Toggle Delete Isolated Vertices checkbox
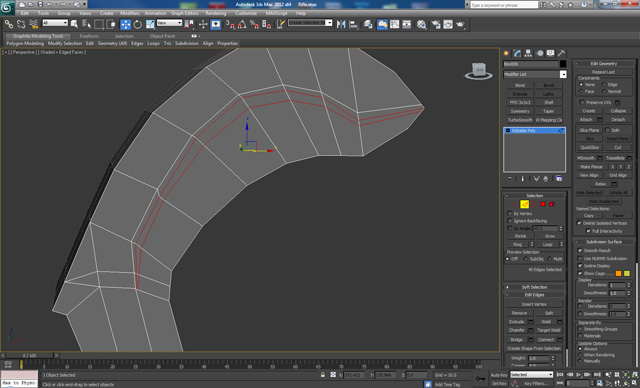The image size is (640, 388). pos(579,223)
